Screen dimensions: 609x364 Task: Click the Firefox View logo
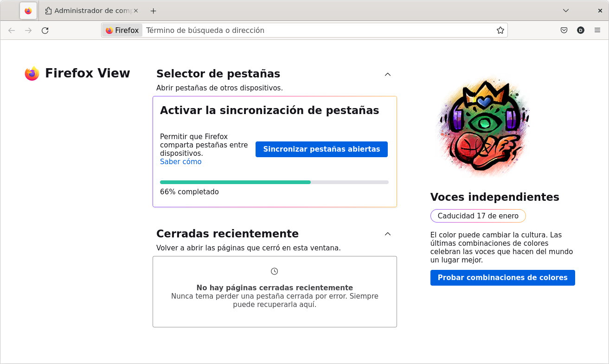click(x=32, y=74)
